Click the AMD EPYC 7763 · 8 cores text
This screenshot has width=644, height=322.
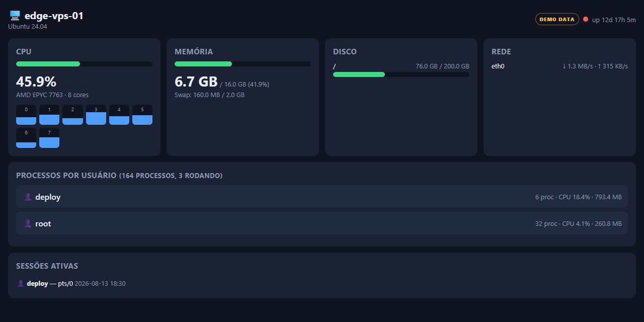pos(52,95)
